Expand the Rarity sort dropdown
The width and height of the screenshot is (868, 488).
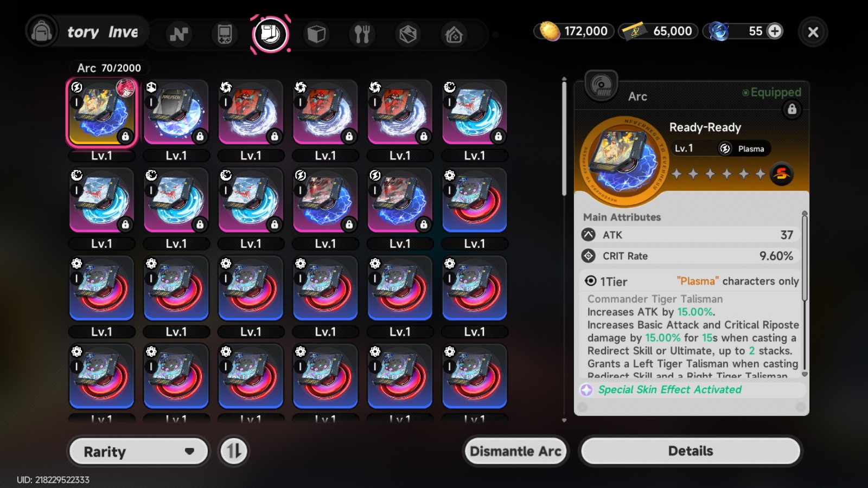coord(139,451)
